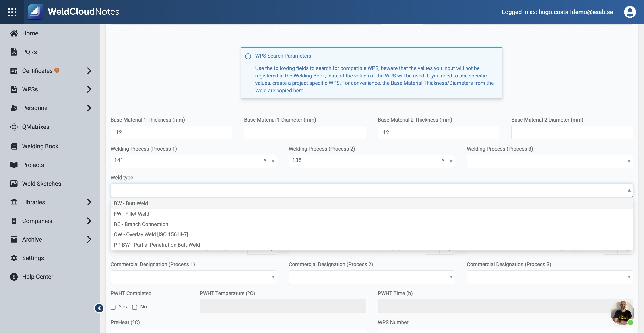This screenshot has width=644, height=333.
Task: Focus Base Material 2 Diameter field
Action: (x=572, y=132)
